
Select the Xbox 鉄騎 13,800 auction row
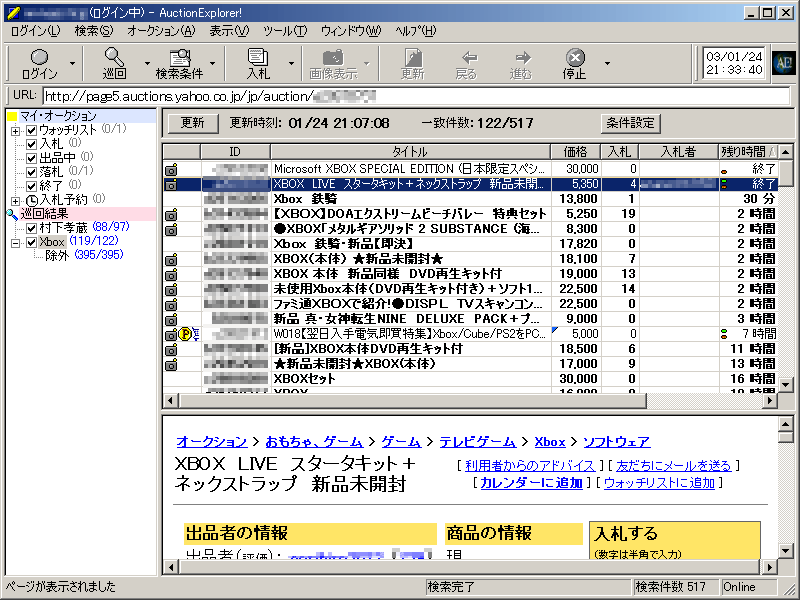[x=470, y=199]
